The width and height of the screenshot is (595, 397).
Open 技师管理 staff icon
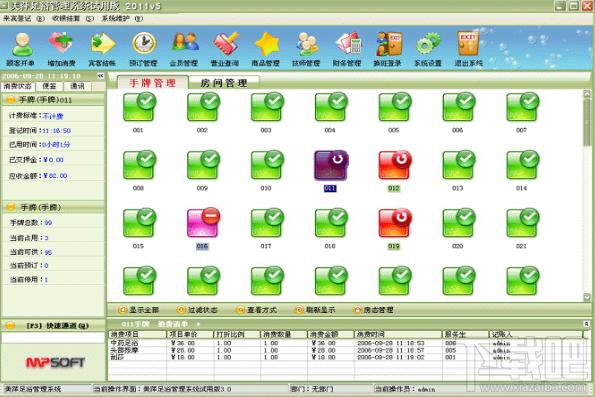306,49
